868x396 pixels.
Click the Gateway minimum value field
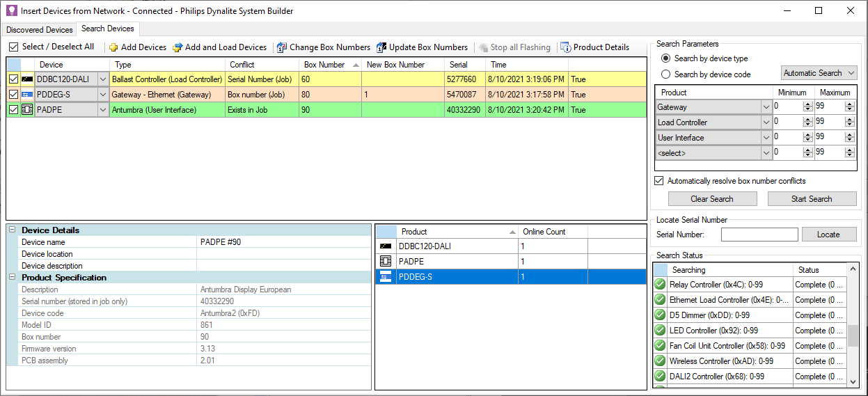click(x=787, y=107)
